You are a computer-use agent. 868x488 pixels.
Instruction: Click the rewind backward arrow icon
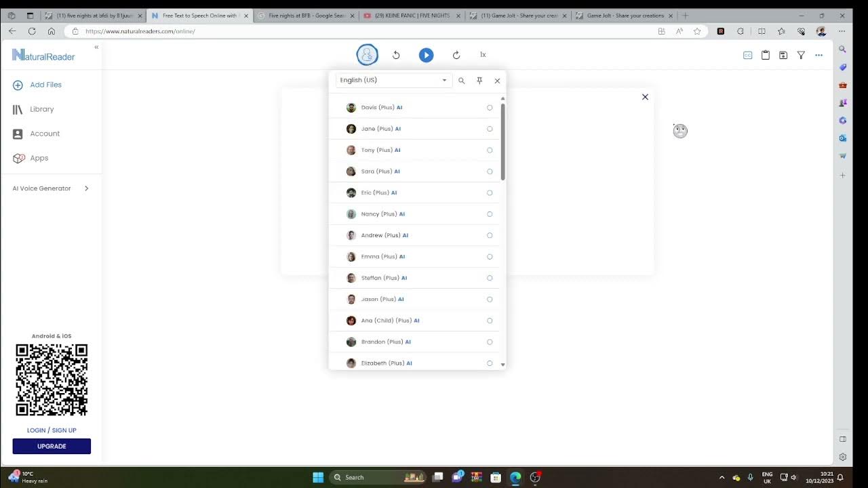pyautogui.click(x=396, y=55)
